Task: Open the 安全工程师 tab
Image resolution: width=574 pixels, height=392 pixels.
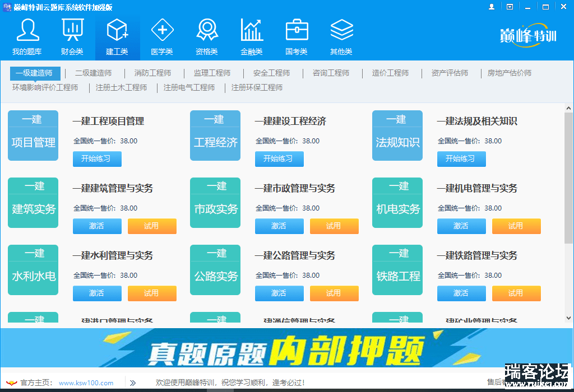Action: tap(272, 73)
